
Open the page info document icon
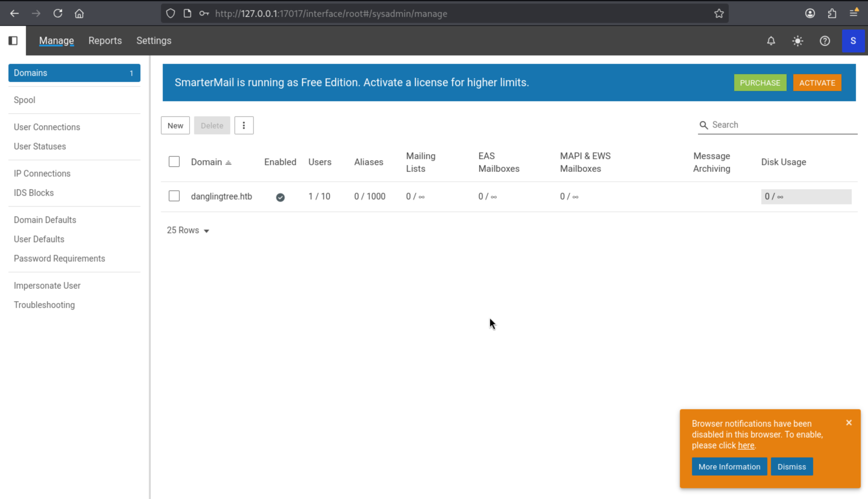tap(187, 13)
